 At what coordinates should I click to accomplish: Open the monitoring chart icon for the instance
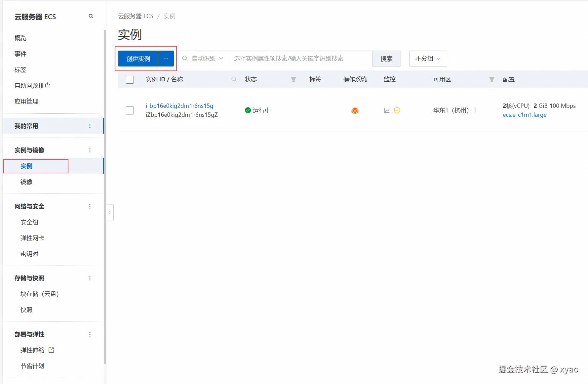387,110
